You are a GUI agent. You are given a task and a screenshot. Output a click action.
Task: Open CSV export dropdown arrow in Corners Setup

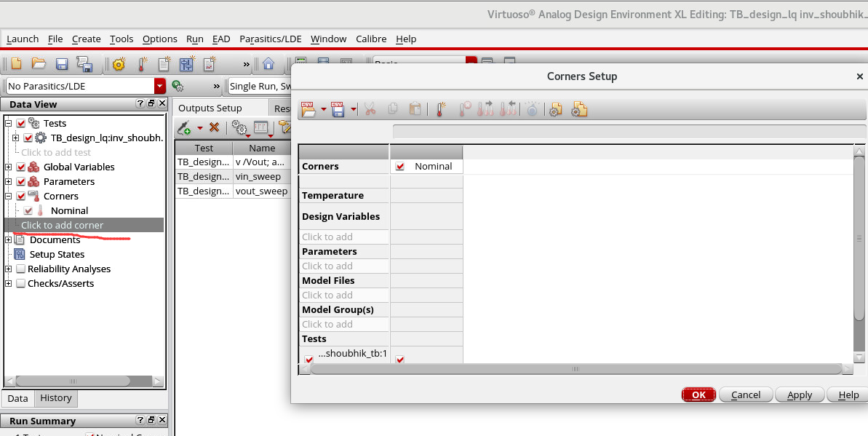coord(353,110)
